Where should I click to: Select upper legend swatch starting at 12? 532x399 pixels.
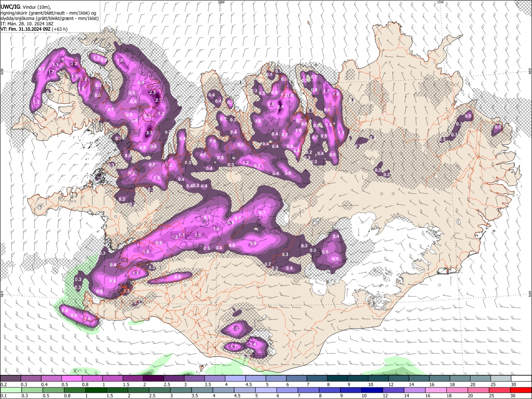click(x=398, y=379)
